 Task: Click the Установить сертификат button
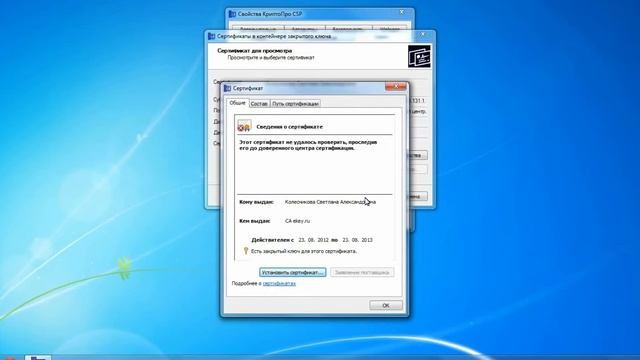pos(292,272)
